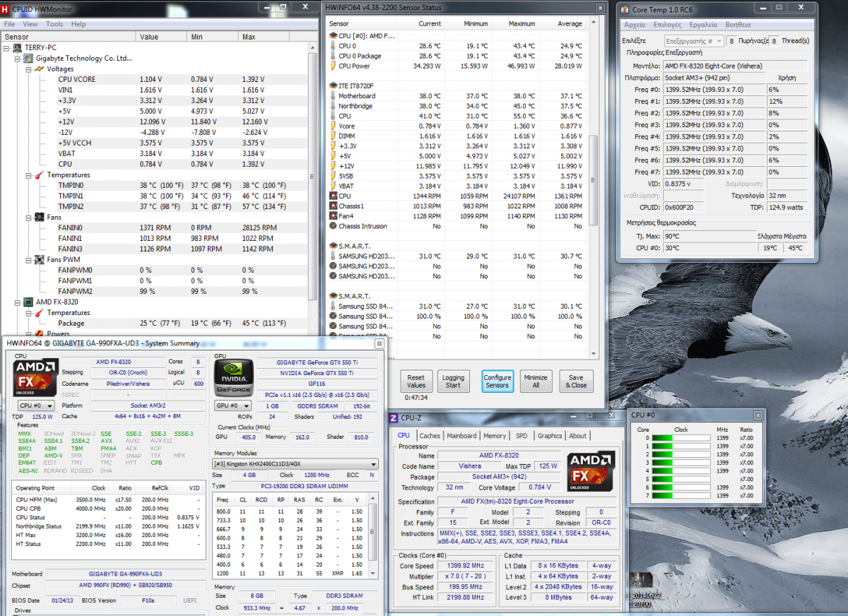The image size is (848, 616).
Task: Open the GPU #0 selector dropdown in HWiNFO
Action: click(233, 406)
